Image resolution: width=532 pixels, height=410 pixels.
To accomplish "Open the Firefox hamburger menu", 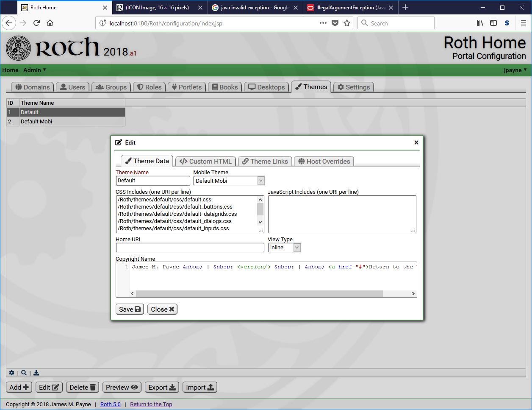I will point(524,23).
